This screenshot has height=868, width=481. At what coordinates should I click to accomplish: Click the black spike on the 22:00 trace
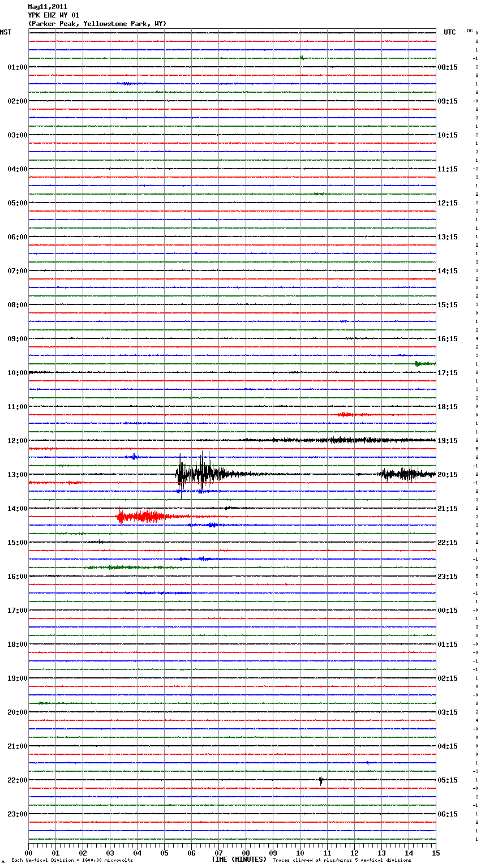tap(321, 780)
